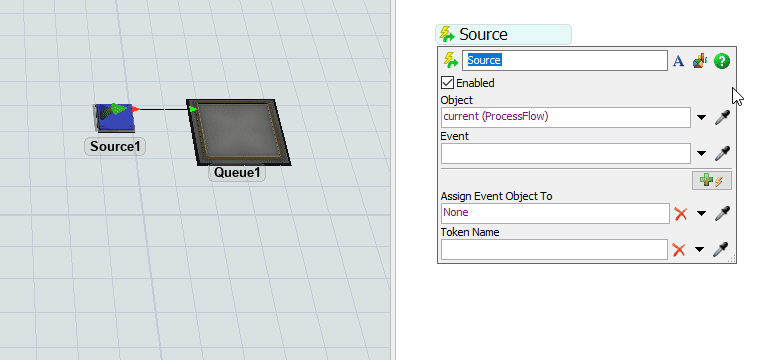Image resolution: width=780 pixels, height=360 pixels.
Task: Expand the Object dropdown arrow
Action: point(701,118)
